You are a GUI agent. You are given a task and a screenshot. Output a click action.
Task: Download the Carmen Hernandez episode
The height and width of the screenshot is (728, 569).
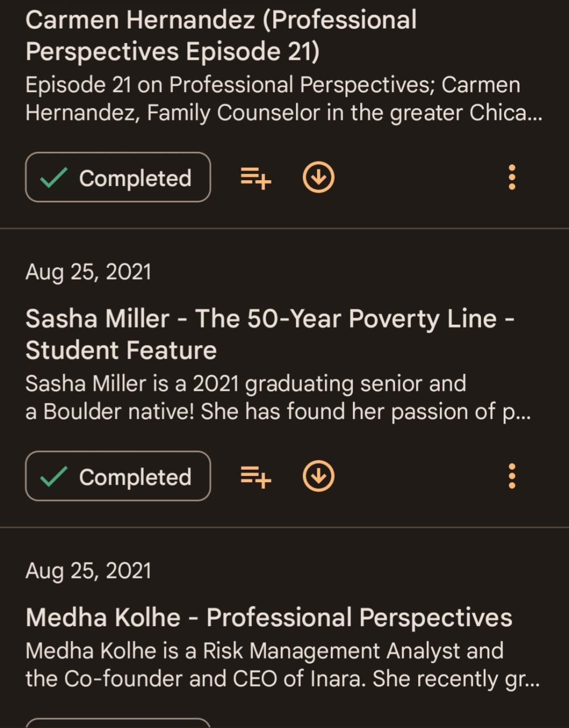coord(318,178)
